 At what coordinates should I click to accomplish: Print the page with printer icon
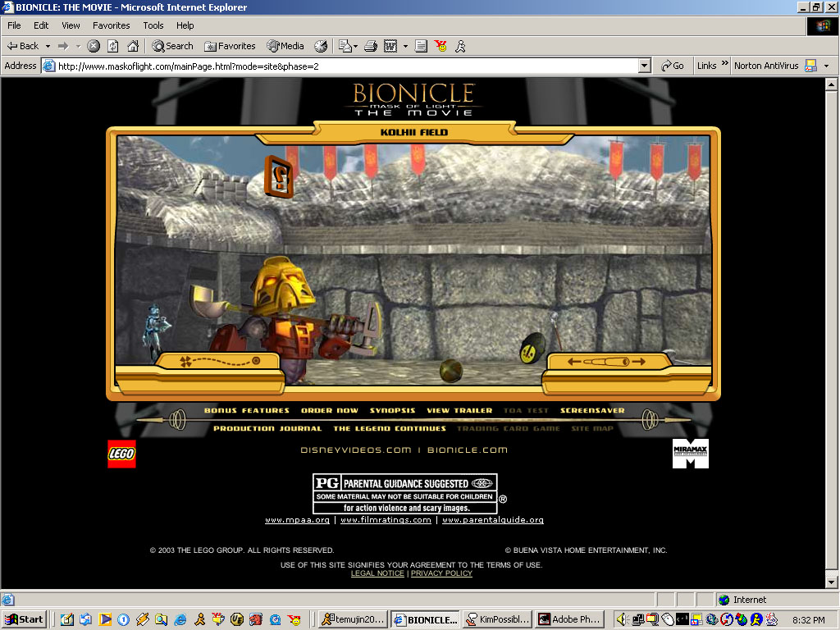click(x=371, y=46)
